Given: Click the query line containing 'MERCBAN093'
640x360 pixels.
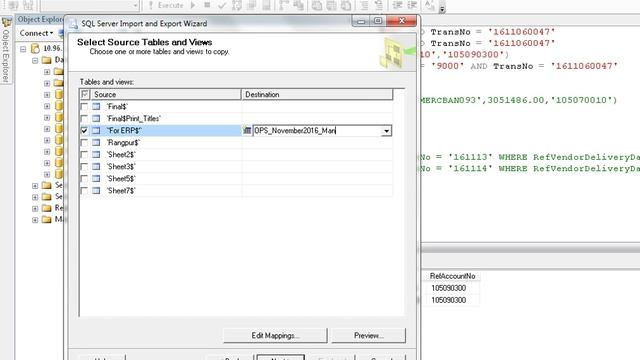Looking at the screenshot, I should (x=518, y=100).
